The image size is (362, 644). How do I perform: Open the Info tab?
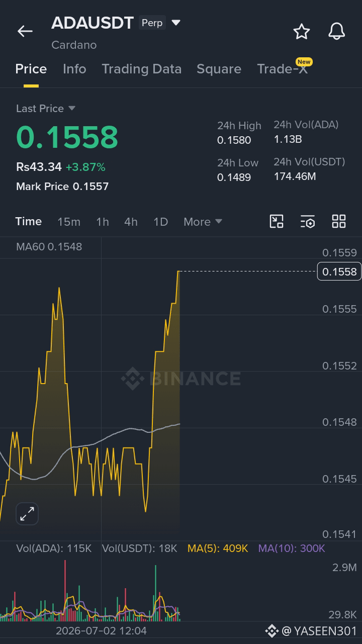(74, 69)
